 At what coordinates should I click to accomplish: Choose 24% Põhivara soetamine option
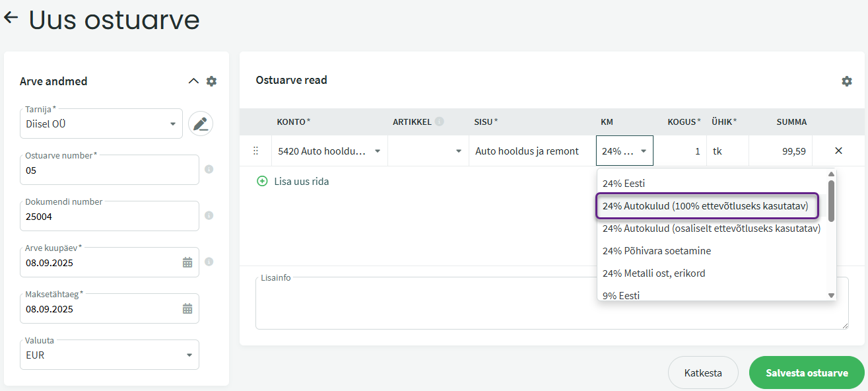[656, 251]
